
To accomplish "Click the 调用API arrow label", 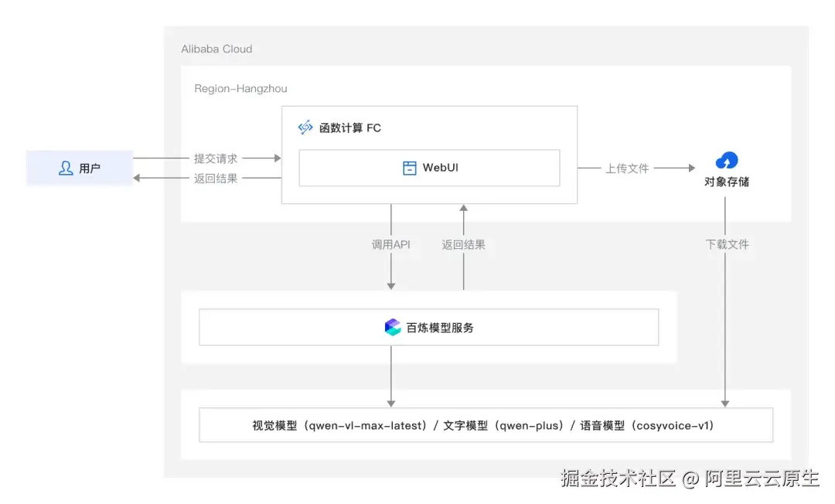I will [391, 244].
